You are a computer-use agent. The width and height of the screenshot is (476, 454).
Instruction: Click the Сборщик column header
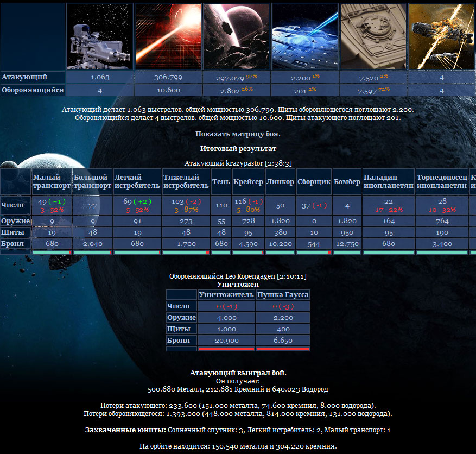(314, 181)
